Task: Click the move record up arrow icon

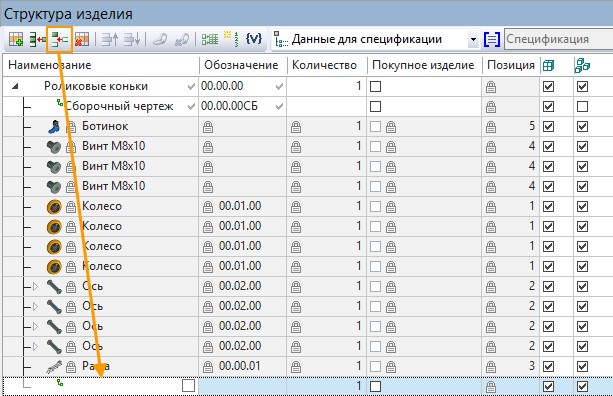Action: [110, 39]
